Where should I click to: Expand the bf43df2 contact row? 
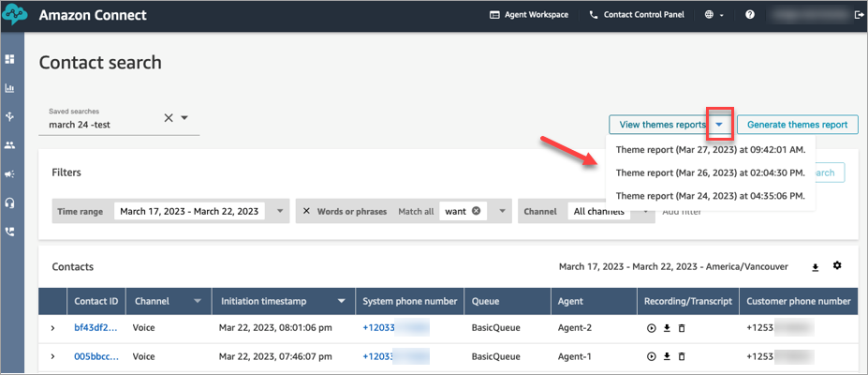tap(52, 328)
